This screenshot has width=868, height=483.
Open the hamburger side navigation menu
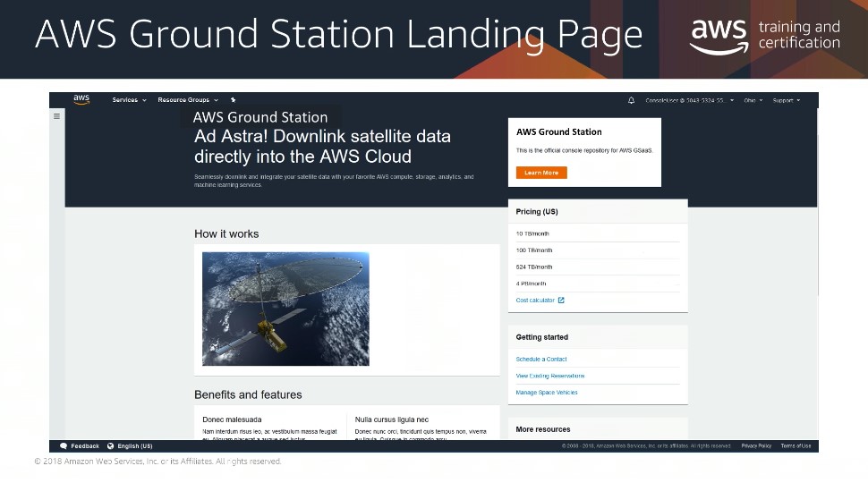[56, 116]
